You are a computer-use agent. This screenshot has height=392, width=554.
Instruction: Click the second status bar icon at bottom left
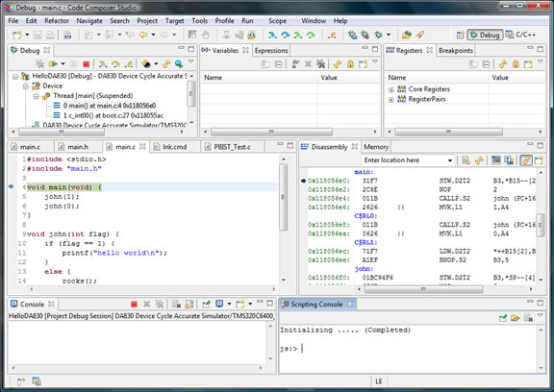[37, 381]
